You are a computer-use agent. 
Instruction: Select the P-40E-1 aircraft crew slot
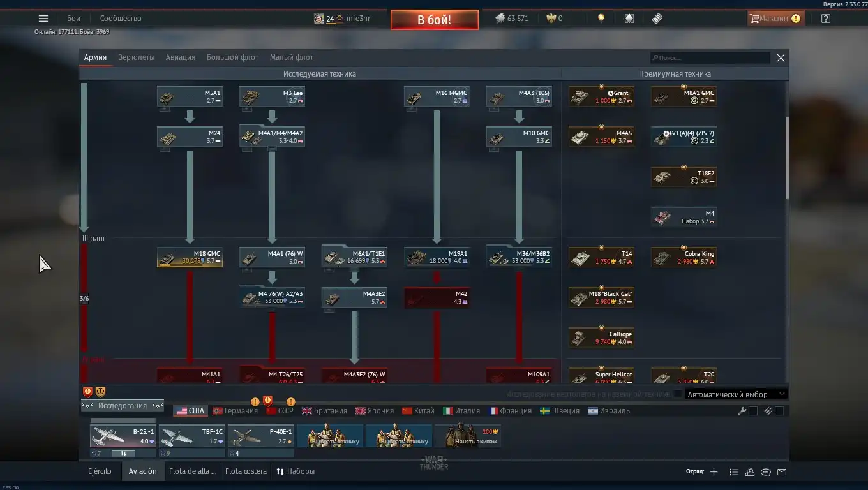pos(260,436)
